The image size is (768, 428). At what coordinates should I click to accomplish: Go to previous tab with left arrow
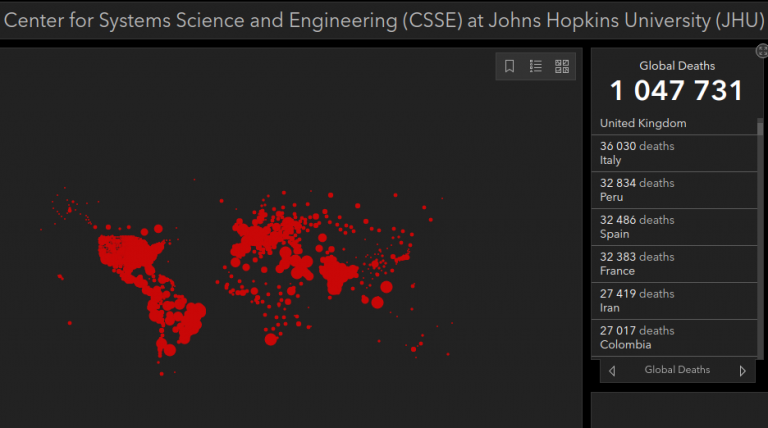click(x=612, y=370)
